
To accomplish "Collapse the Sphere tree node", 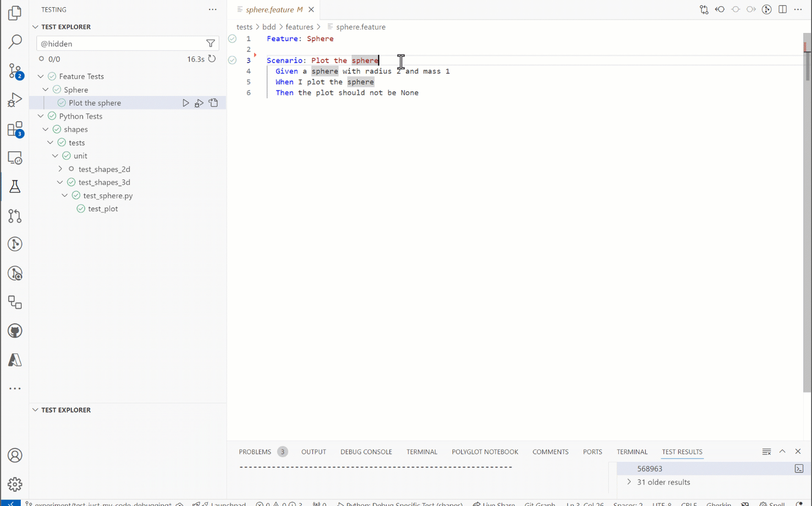I will 46,90.
